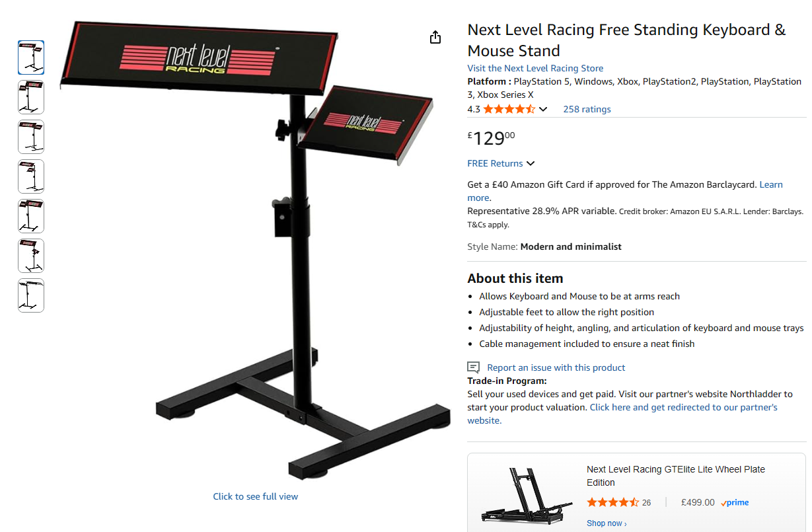Select the fifth product thumbnail
Image resolution: width=812 pixels, height=532 pixels.
click(x=31, y=216)
